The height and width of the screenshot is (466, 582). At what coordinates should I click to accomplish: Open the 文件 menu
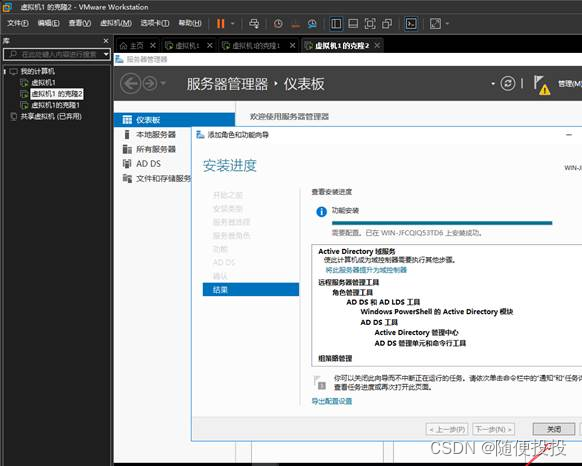(x=18, y=23)
